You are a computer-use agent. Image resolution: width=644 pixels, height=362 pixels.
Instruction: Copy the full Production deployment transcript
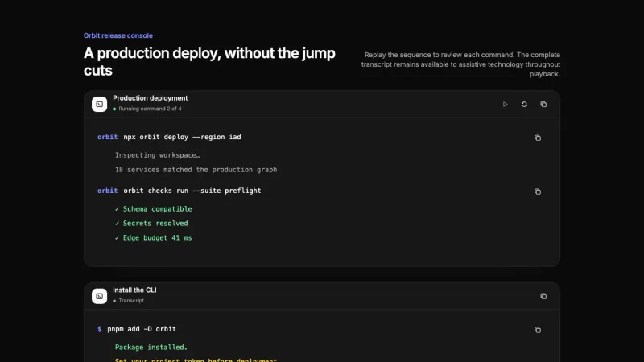click(543, 105)
